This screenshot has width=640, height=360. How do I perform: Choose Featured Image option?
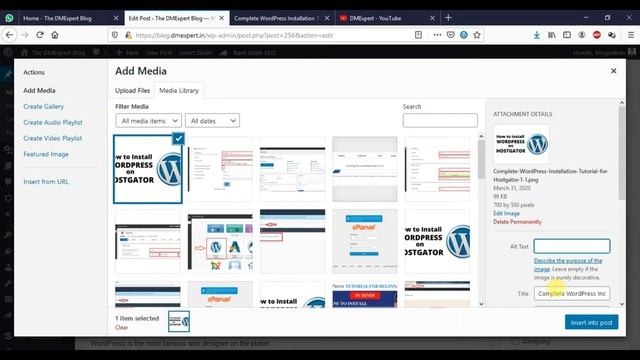[x=46, y=154]
